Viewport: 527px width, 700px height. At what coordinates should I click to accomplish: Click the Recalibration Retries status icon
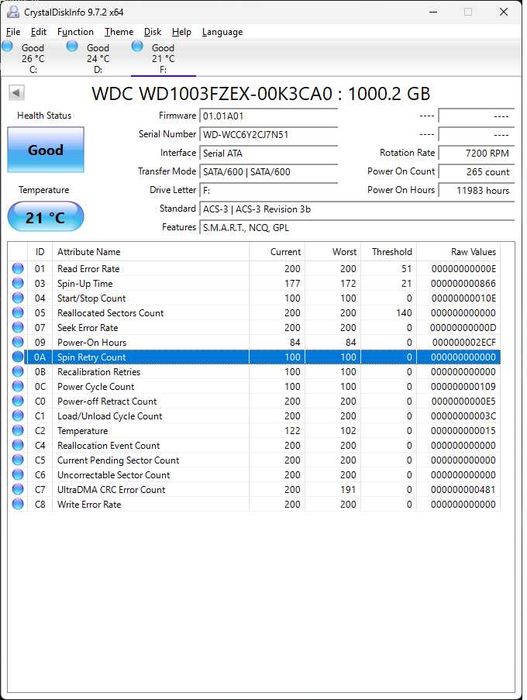point(18,371)
